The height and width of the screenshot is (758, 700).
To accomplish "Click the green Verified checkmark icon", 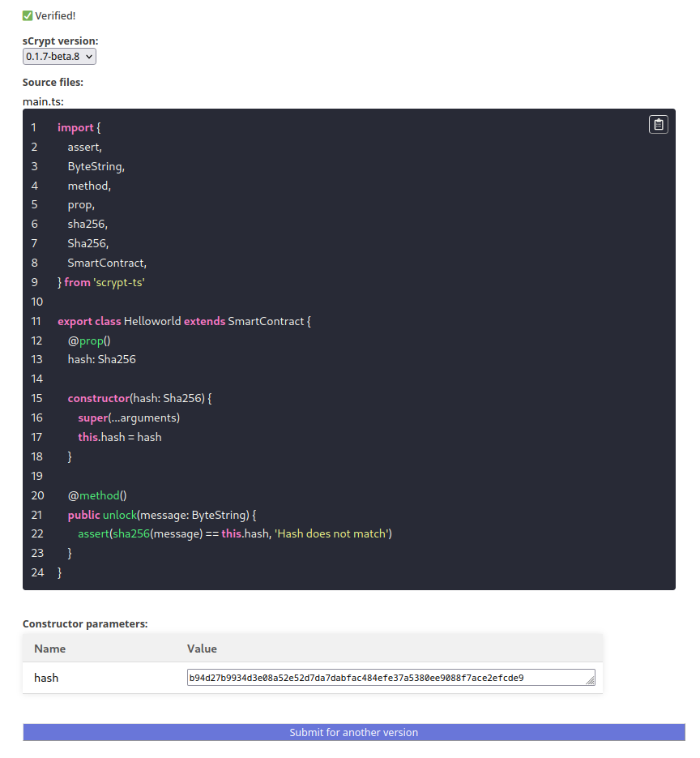I will click(28, 15).
